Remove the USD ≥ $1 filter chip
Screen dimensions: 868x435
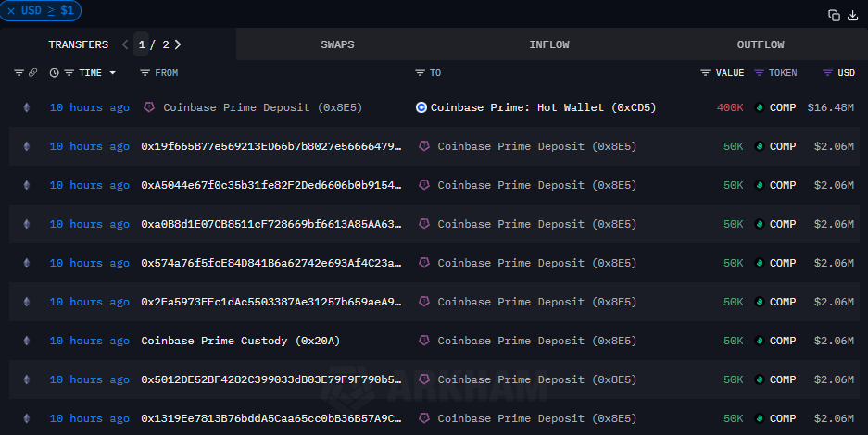pyautogui.click(x=11, y=11)
